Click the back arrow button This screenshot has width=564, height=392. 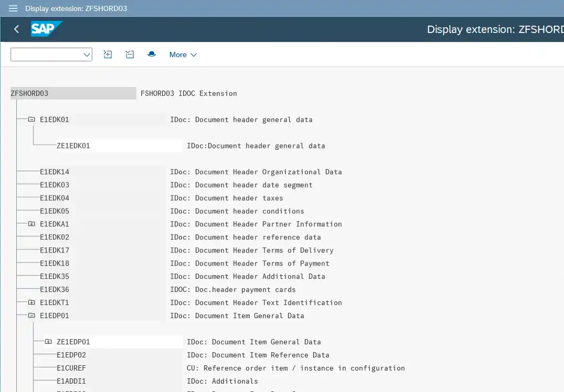[x=16, y=29]
